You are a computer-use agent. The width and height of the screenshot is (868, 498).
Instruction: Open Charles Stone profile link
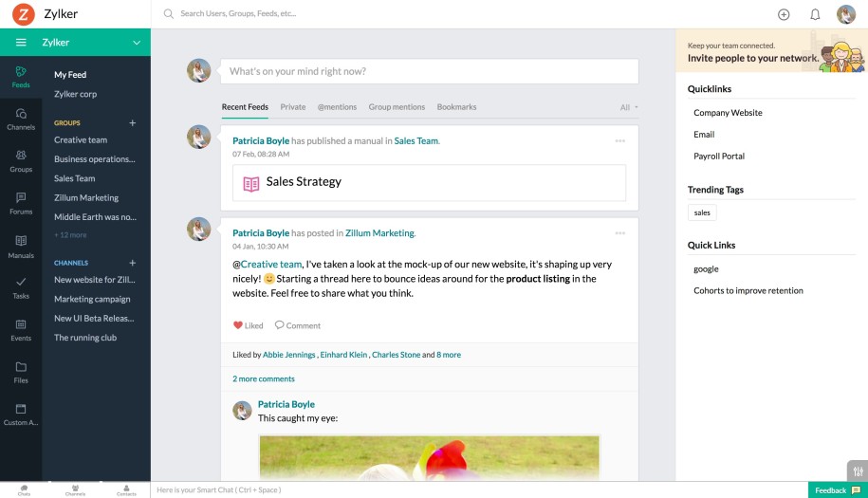tap(396, 355)
